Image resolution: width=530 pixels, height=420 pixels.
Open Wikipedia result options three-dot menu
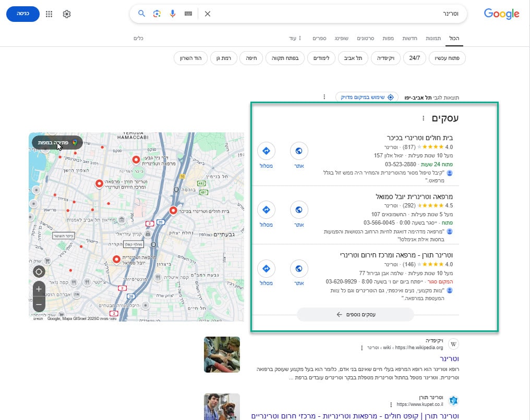(362, 348)
